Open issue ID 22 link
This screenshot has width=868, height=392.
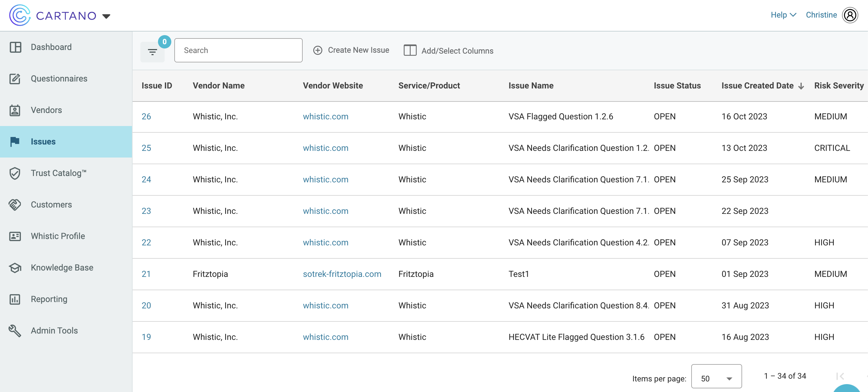coord(146,243)
